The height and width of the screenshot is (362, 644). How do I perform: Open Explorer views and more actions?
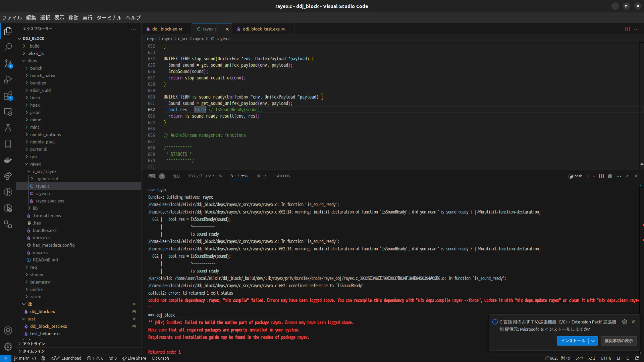(x=133, y=29)
